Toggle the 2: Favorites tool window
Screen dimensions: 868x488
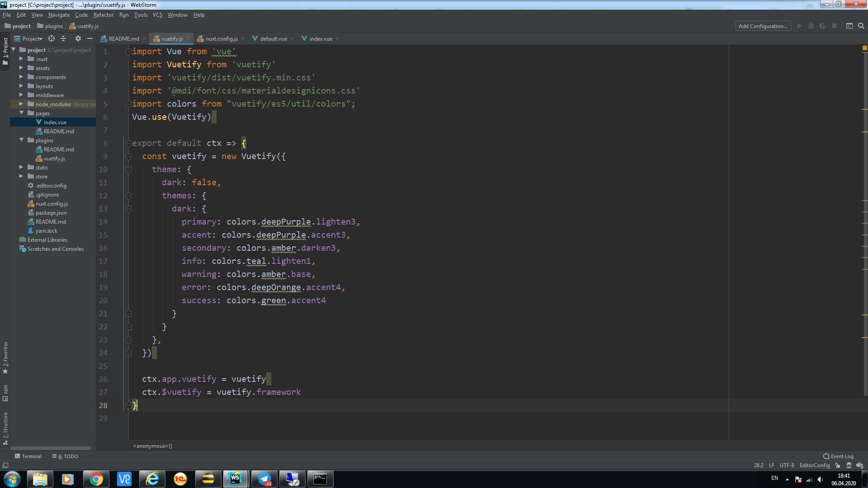pos(5,358)
